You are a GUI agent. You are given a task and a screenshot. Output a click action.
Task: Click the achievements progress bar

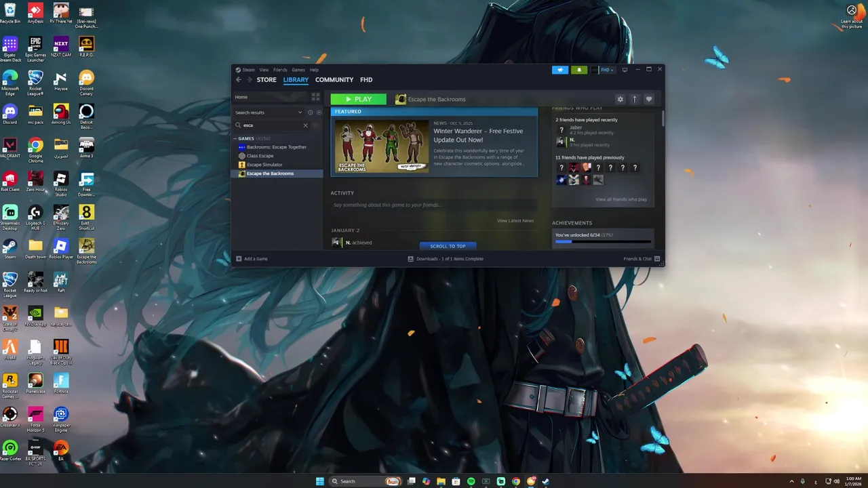pyautogui.click(x=603, y=241)
